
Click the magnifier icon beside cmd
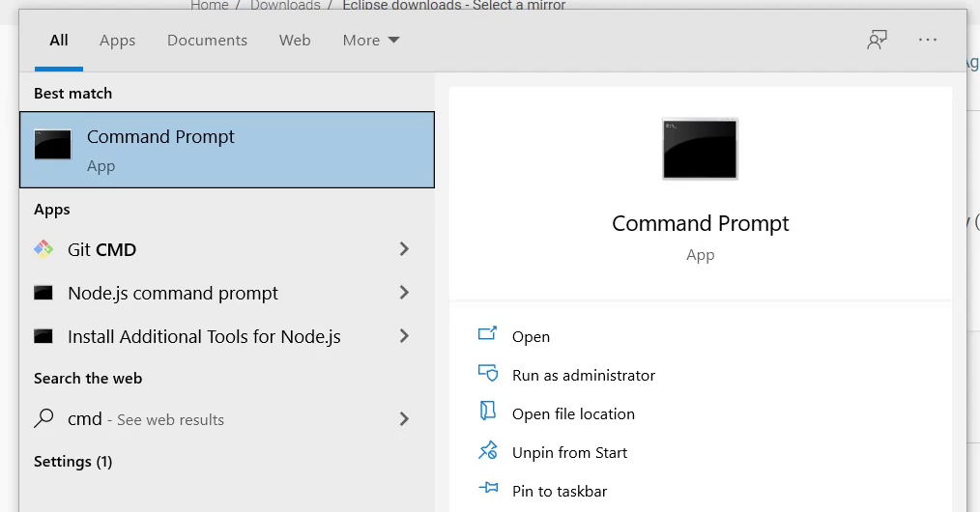tap(43, 417)
